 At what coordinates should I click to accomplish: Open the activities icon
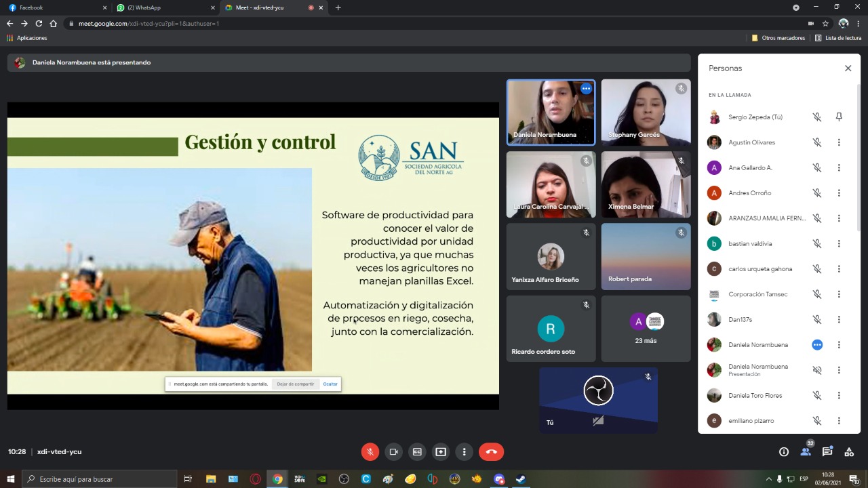pos(849,452)
